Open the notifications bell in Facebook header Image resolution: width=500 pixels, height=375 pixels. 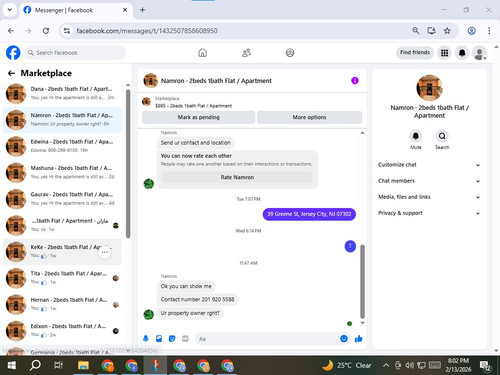462,53
